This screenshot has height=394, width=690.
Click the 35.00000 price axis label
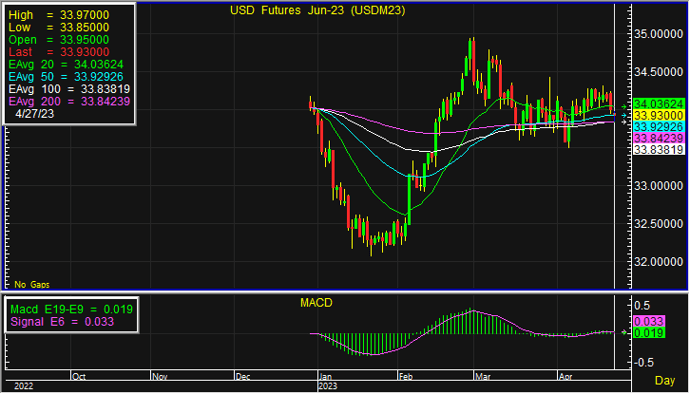coord(659,34)
